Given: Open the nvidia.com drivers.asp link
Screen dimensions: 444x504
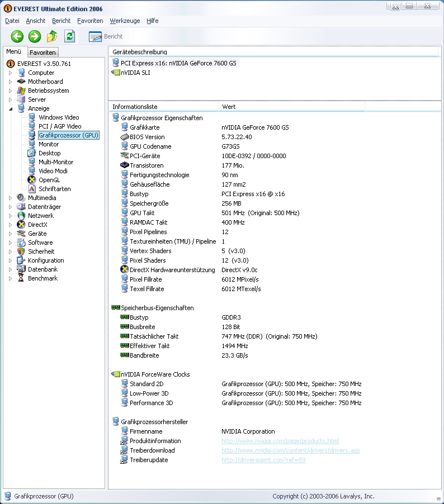Looking at the screenshot, I should 291,450.
